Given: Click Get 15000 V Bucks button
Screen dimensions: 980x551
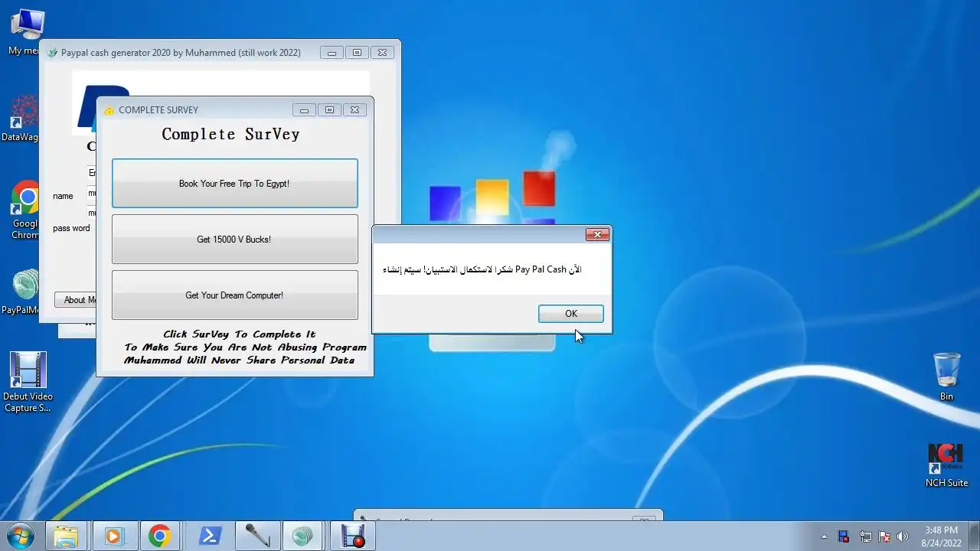Looking at the screenshot, I should (234, 240).
